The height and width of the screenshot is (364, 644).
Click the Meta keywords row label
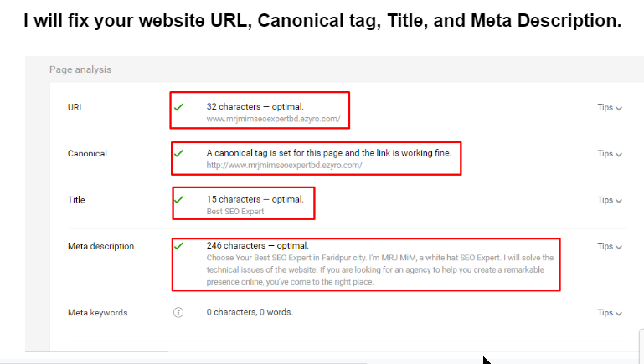tap(97, 313)
